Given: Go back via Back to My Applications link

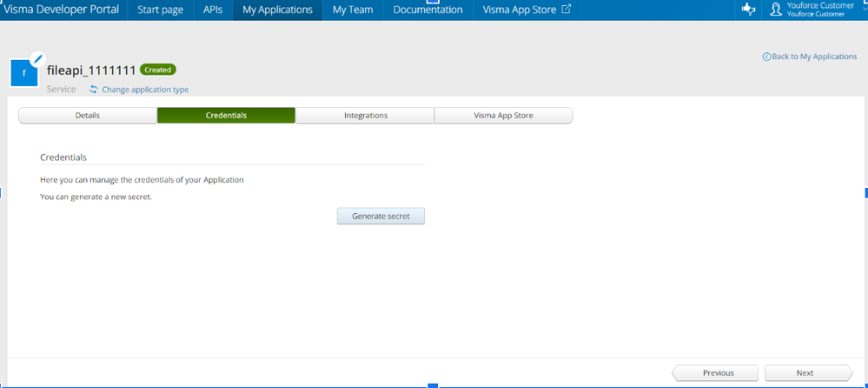Looking at the screenshot, I should pos(814,57).
